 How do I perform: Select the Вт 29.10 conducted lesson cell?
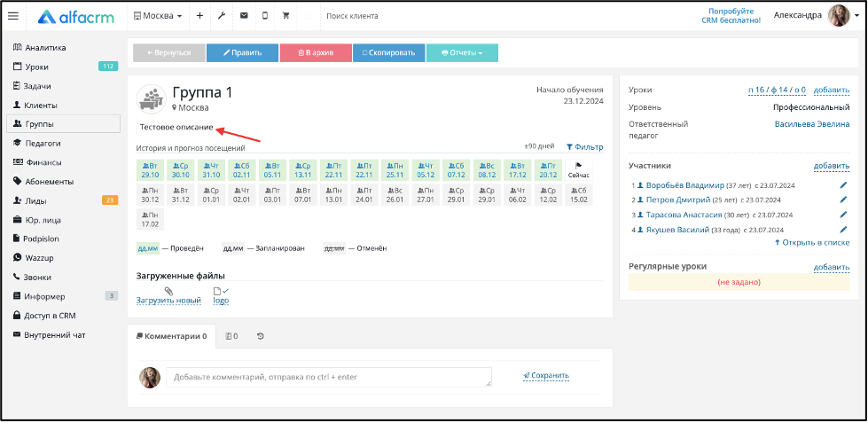(150, 170)
